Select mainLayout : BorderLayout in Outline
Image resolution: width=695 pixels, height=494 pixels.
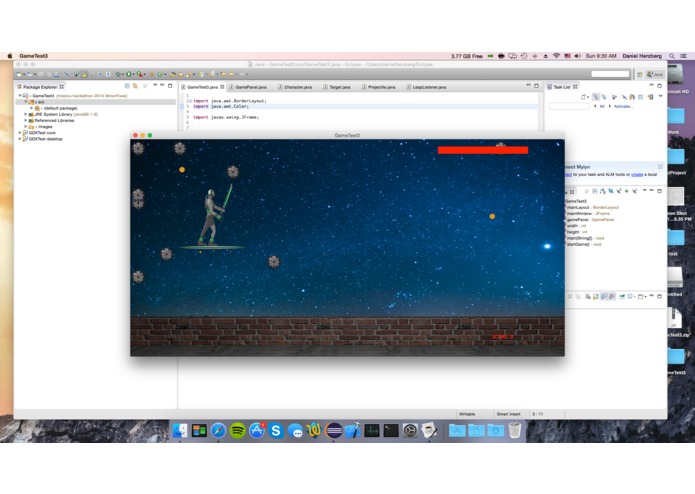click(x=592, y=207)
